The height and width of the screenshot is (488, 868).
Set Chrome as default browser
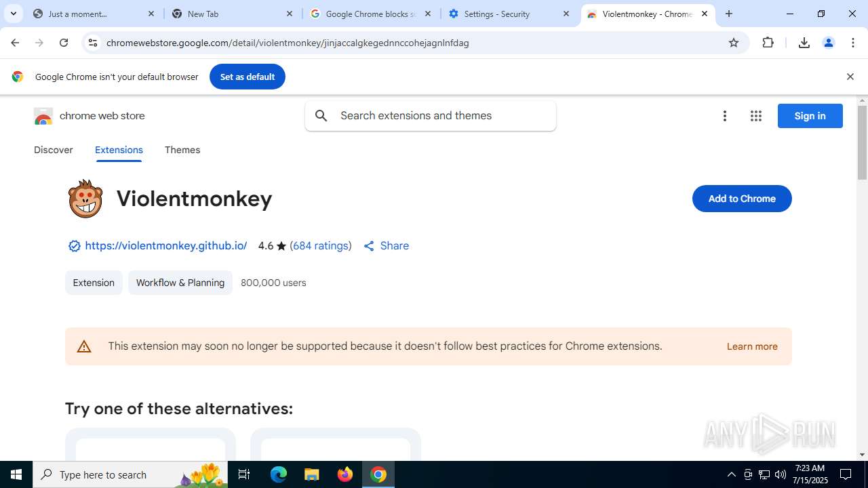[248, 77]
